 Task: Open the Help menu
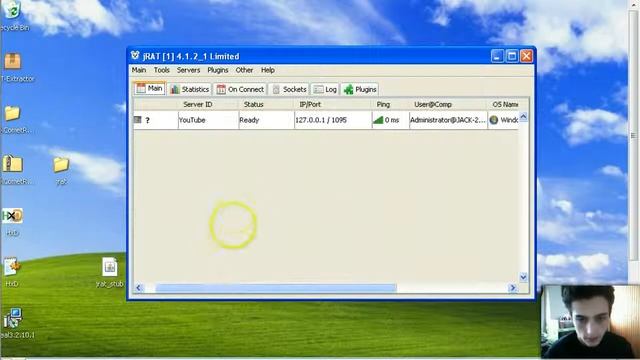268,70
